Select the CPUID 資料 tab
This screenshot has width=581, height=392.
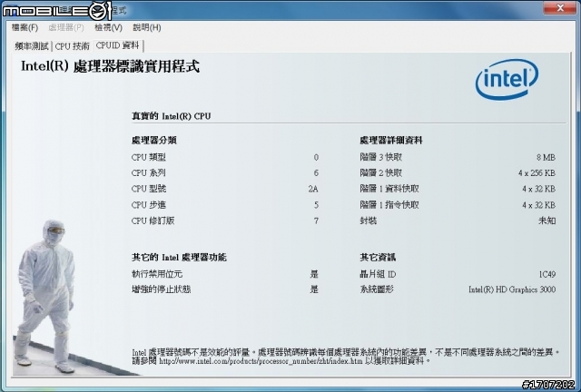click(117, 45)
